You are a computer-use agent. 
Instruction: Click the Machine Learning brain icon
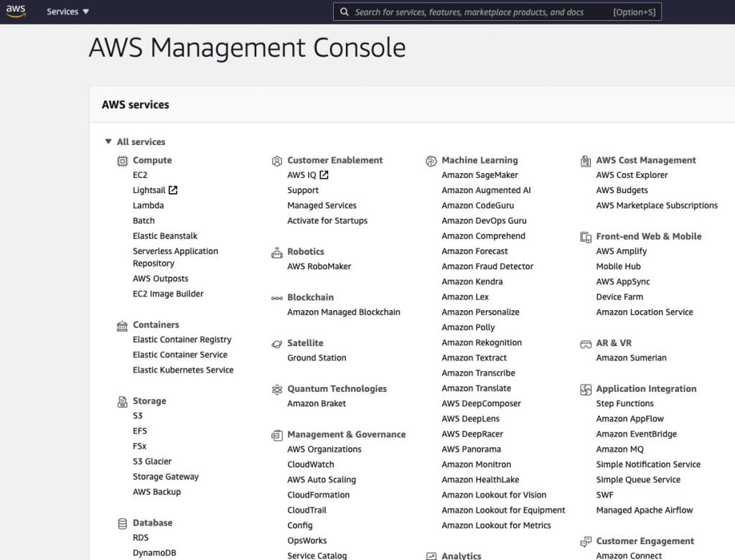[x=431, y=161]
